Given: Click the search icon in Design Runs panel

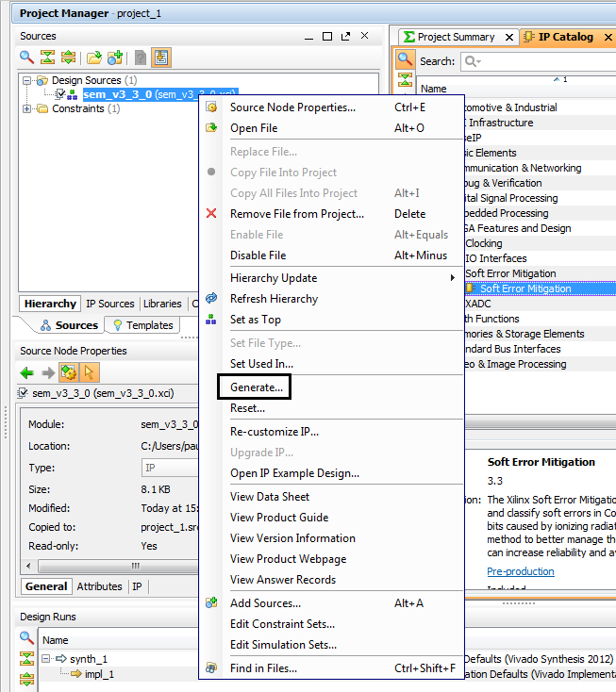Looking at the screenshot, I should pyautogui.click(x=27, y=639).
